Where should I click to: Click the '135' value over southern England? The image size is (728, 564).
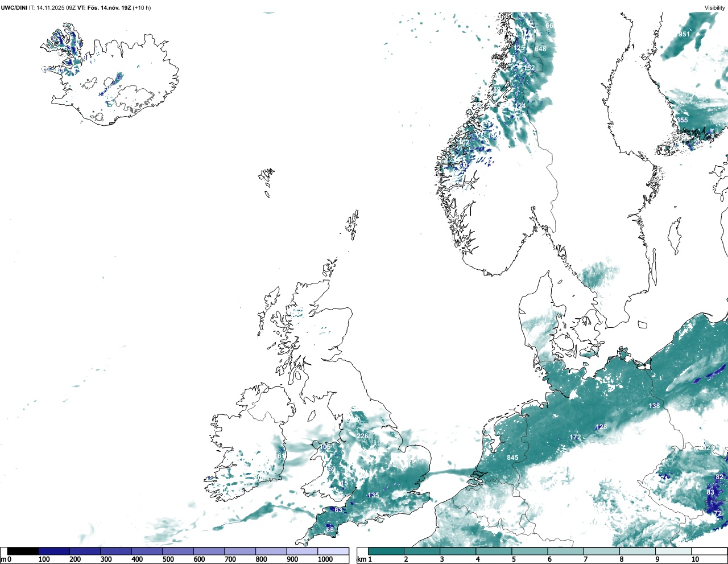373,495
